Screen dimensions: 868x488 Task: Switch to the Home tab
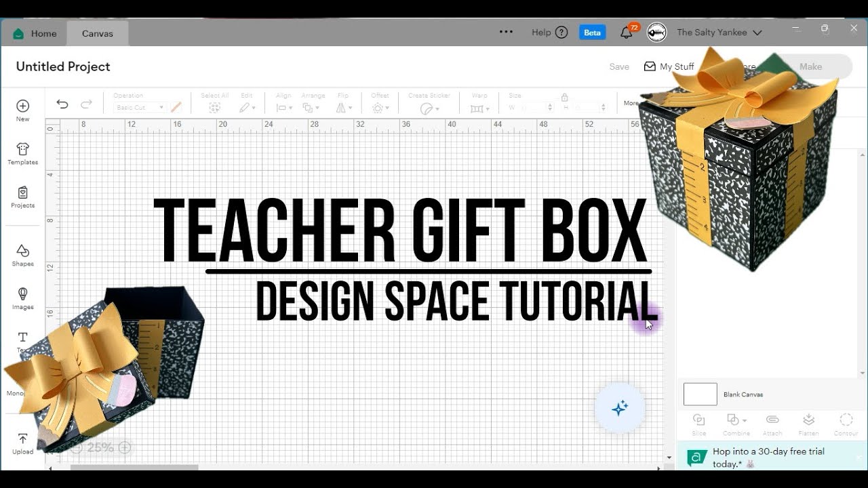tap(35, 33)
